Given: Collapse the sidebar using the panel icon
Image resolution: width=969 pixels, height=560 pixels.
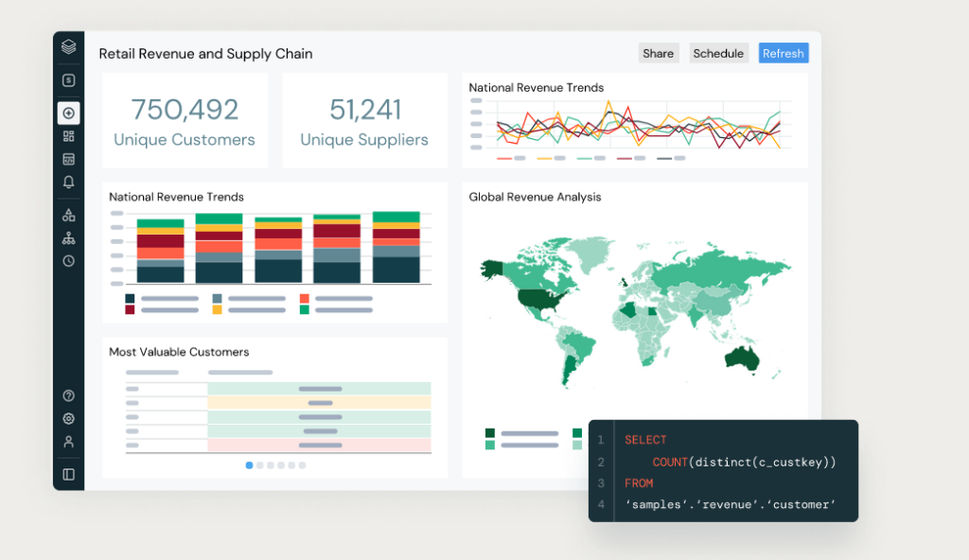Looking at the screenshot, I should pos(68,474).
